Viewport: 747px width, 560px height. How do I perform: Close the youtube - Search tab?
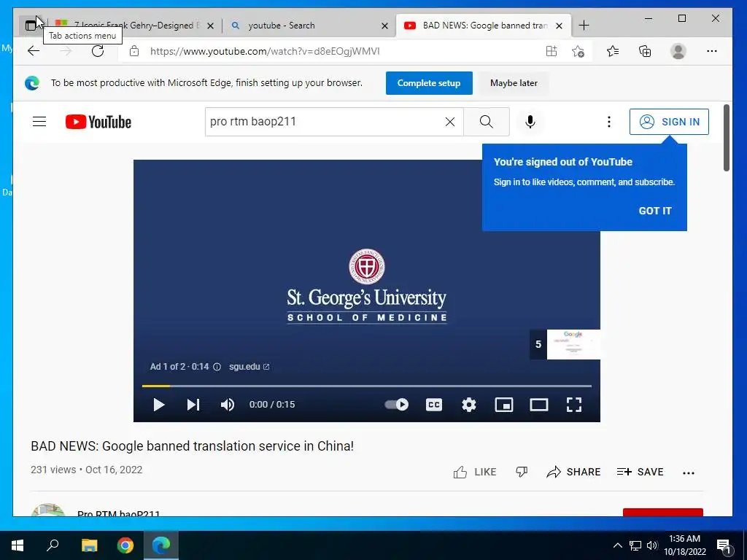tap(385, 26)
